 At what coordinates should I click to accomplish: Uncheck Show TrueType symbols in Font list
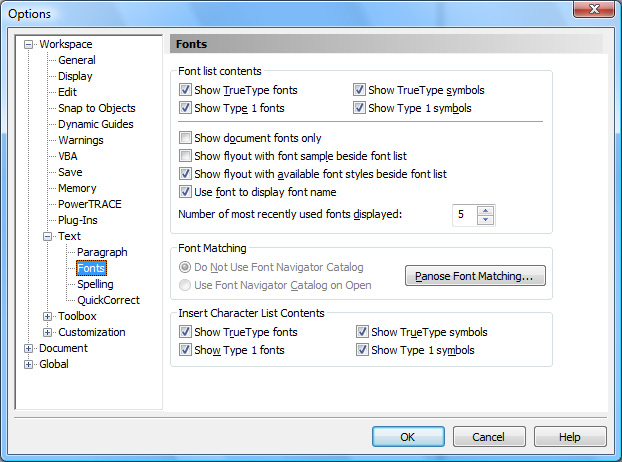pyautogui.click(x=359, y=90)
